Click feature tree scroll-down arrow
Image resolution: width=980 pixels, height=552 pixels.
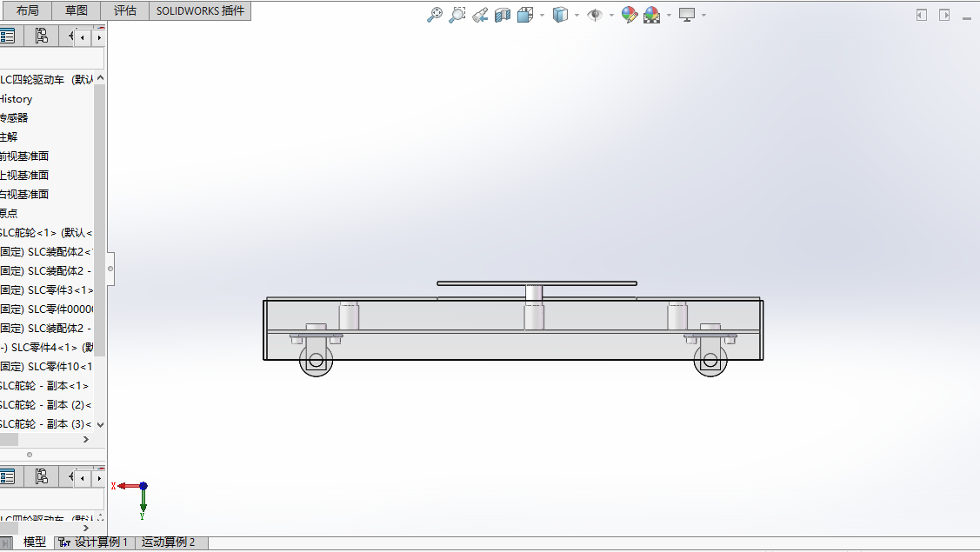point(100,424)
